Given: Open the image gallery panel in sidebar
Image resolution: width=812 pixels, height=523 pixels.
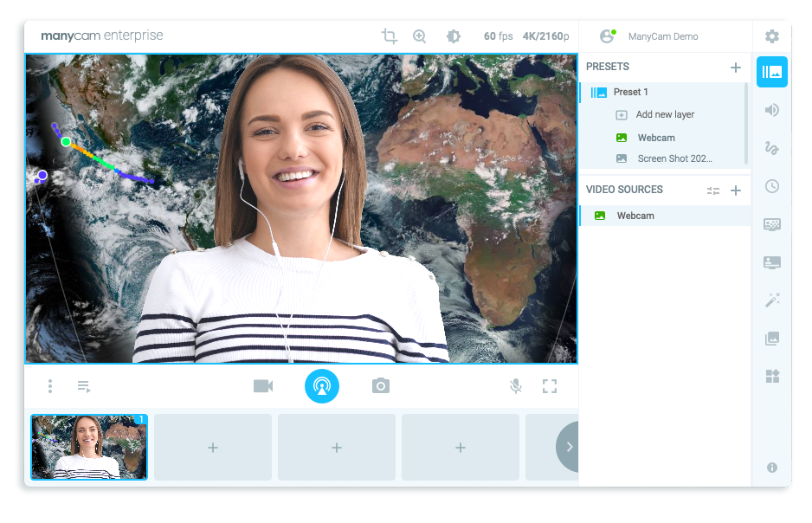Looking at the screenshot, I should click(x=771, y=339).
